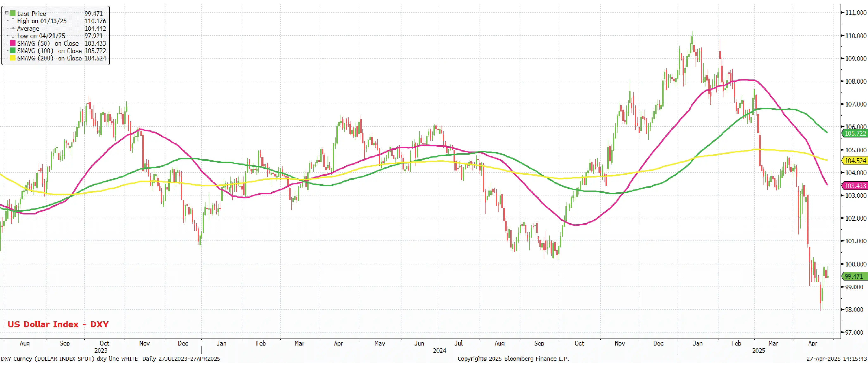Click the 2023 year label on time axis

pyautogui.click(x=100, y=351)
